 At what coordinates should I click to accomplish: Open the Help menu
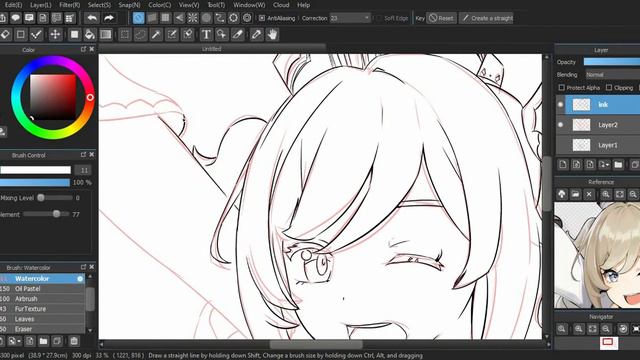[303, 5]
